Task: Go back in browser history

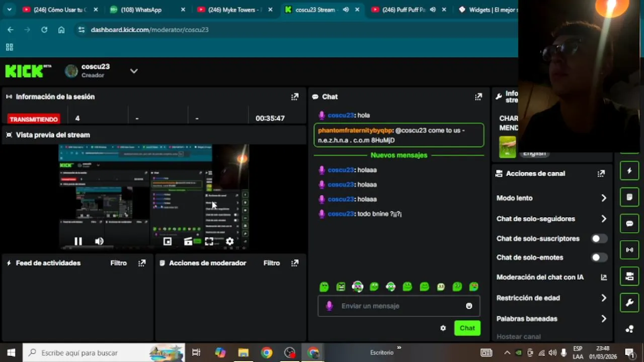Action: tap(11, 30)
